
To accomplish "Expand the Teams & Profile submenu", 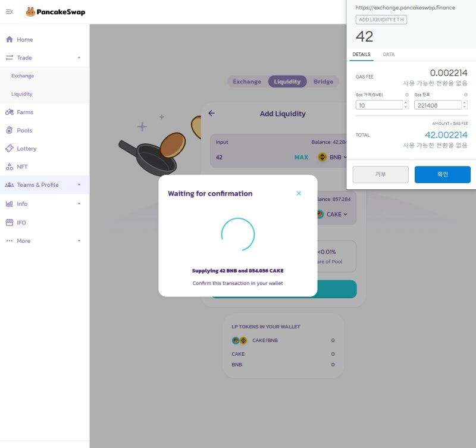I will [79, 184].
